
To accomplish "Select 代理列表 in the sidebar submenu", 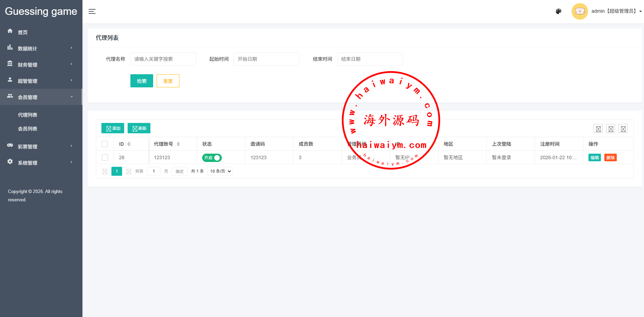I will point(28,115).
